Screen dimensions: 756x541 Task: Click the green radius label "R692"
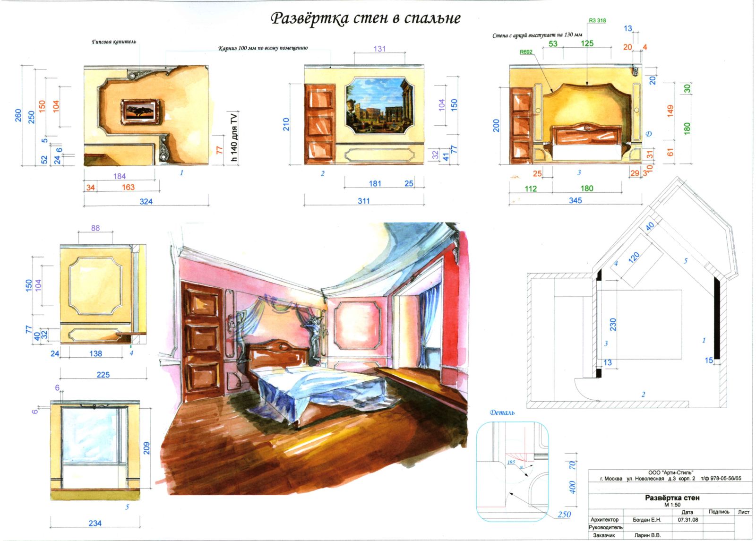(526, 52)
